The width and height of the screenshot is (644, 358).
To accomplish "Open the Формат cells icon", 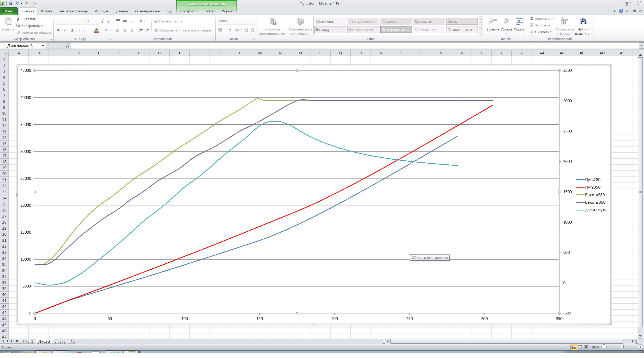I will point(519,22).
